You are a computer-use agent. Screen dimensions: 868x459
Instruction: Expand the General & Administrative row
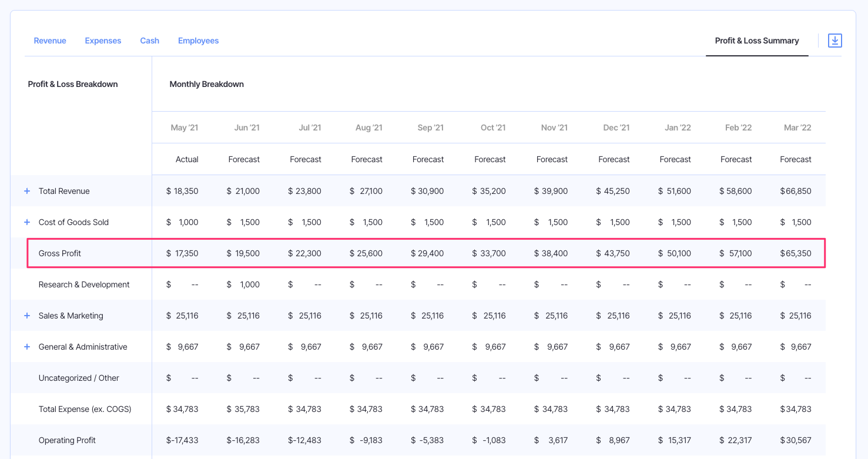(26, 347)
